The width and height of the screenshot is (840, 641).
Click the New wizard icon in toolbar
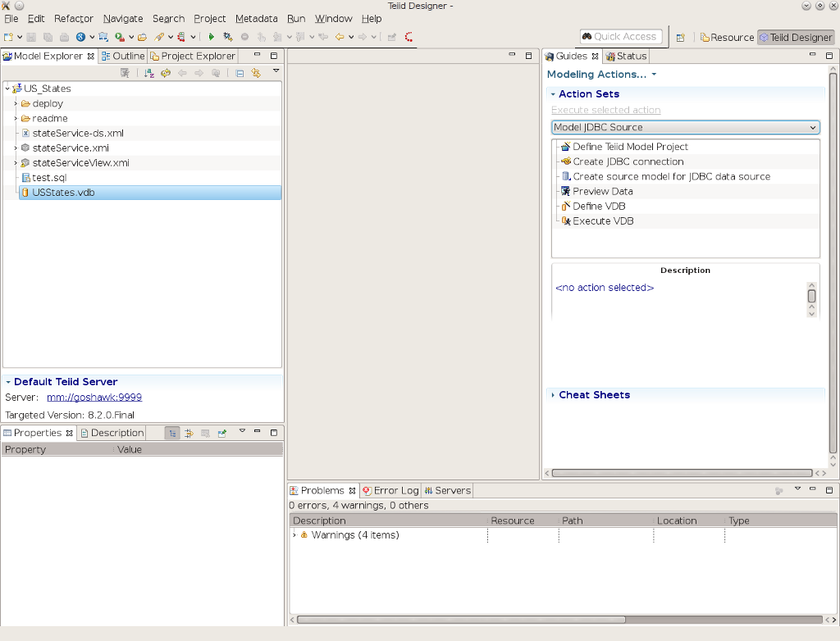[8, 37]
